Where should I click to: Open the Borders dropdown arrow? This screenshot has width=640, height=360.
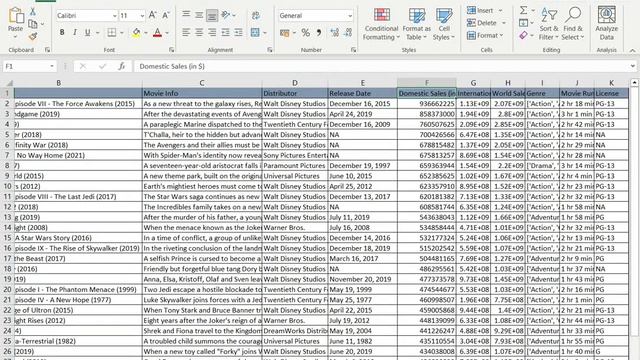pos(122,33)
